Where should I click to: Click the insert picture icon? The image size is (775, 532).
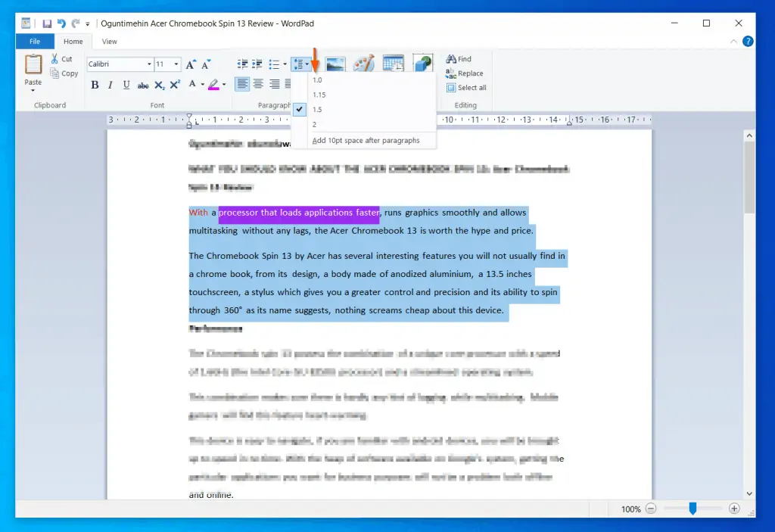335,64
